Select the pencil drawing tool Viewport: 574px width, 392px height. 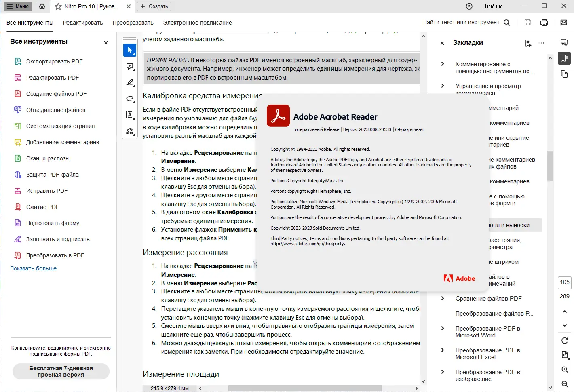(130, 82)
